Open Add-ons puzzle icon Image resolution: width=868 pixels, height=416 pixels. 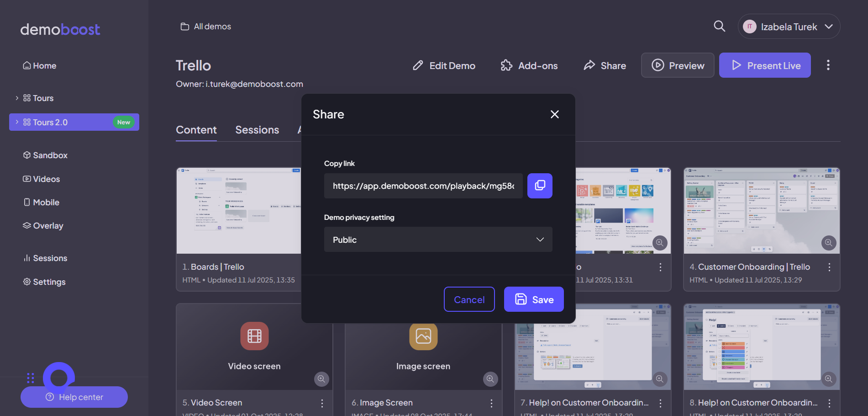coord(506,65)
